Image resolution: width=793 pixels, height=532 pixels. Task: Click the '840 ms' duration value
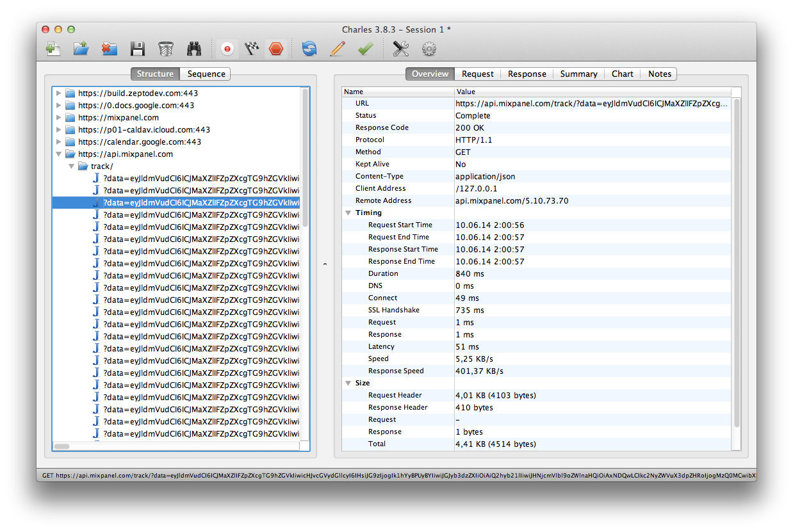(x=470, y=273)
